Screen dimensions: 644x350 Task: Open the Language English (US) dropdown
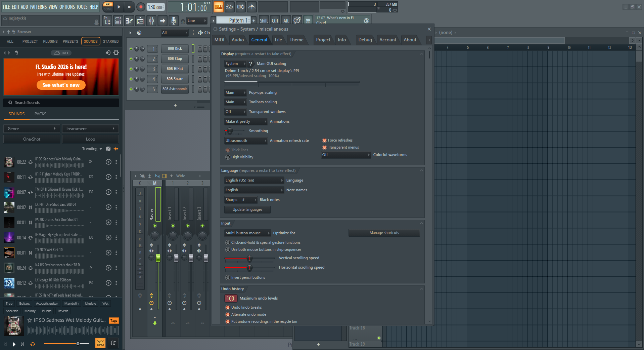click(254, 180)
